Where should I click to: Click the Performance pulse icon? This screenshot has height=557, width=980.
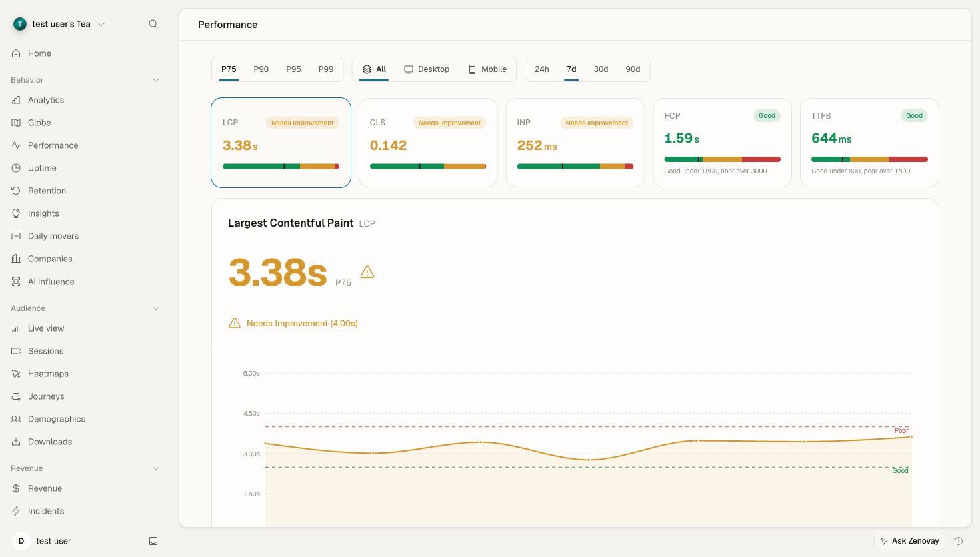(16, 145)
